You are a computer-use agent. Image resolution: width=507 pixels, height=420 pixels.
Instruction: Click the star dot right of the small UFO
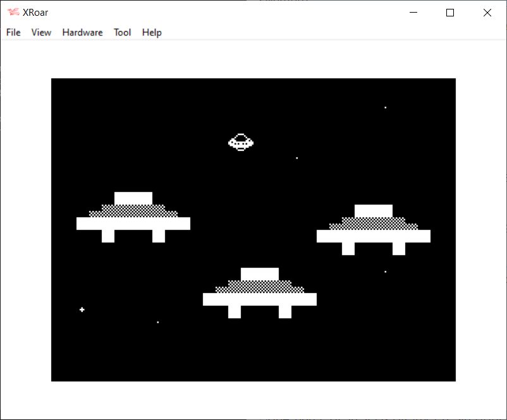click(x=297, y=158)
